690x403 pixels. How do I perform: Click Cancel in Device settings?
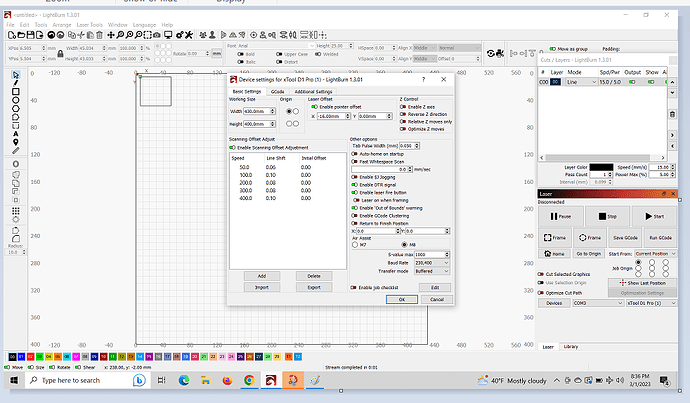pyautogui.click(x=437, y=299)
